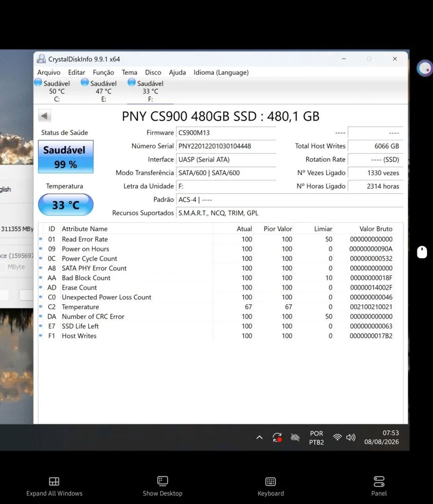Open the Editar menu
The height and width of the screenshot is (504, 433).
pyautogui.click(x=76, y=72)
